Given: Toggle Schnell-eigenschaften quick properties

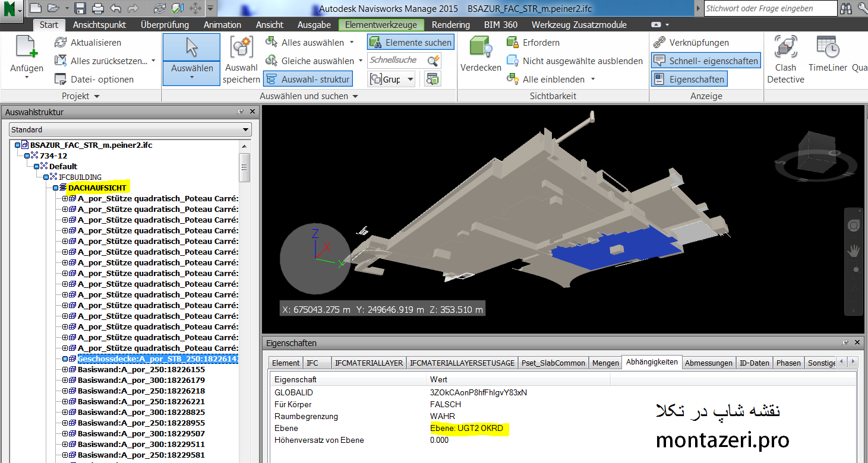Looking at the screenshot, I should [706, 61].
